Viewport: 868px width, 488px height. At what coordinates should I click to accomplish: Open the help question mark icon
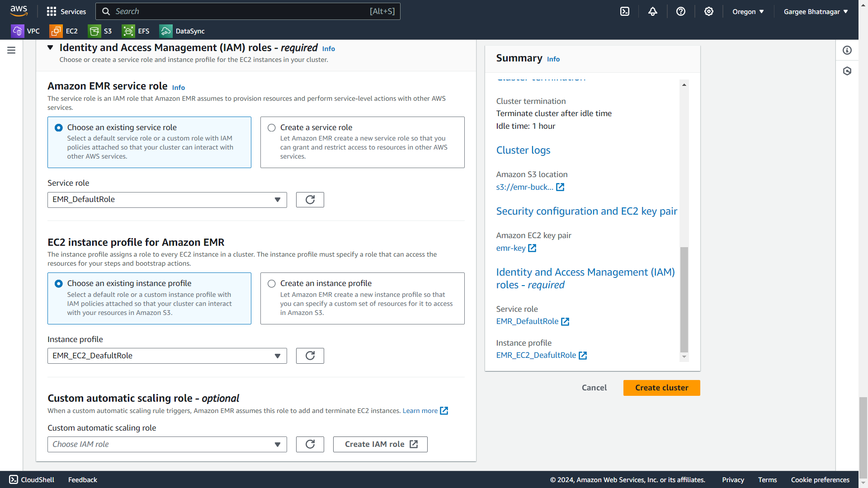click(x=681, y=11)
